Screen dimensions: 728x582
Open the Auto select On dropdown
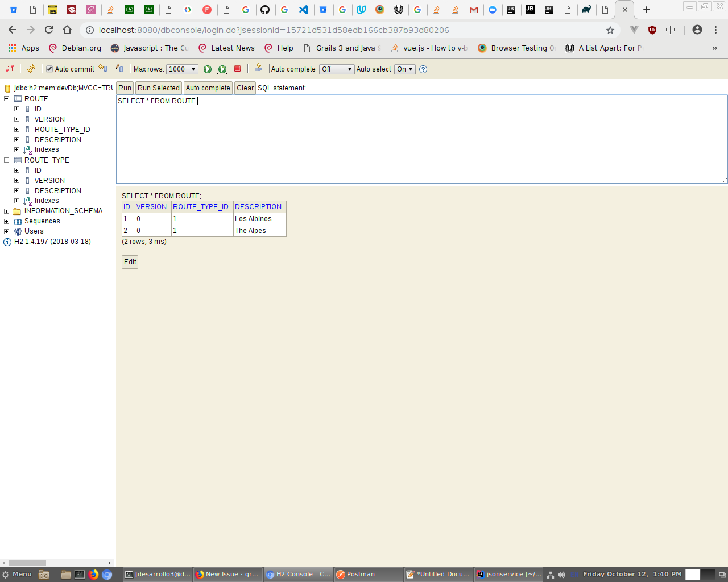tap(405, 69)
